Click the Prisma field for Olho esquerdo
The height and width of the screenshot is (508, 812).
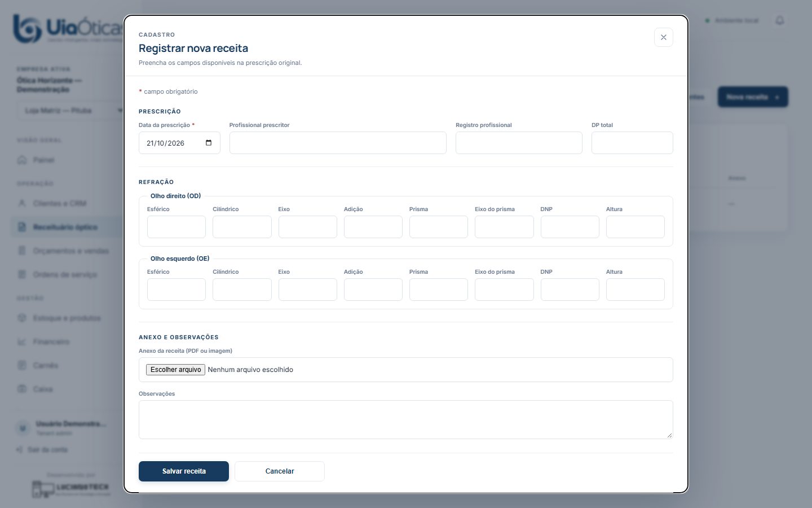point(439,290)
